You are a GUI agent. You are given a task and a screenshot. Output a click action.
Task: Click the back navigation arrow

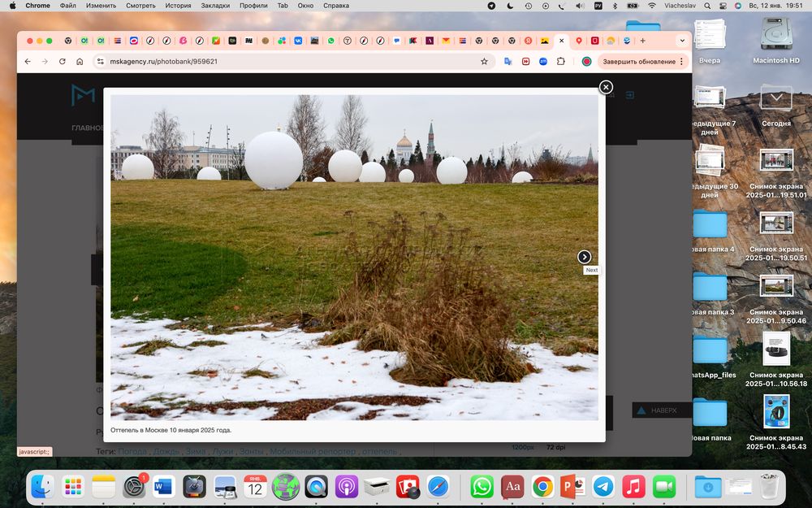[28, 61]
